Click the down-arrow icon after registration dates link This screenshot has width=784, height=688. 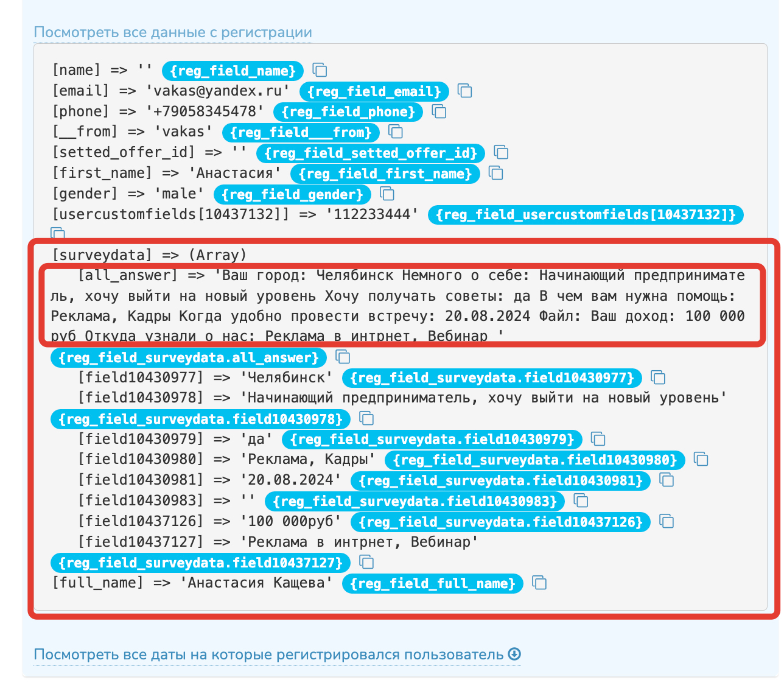click(x=514, y=655)
